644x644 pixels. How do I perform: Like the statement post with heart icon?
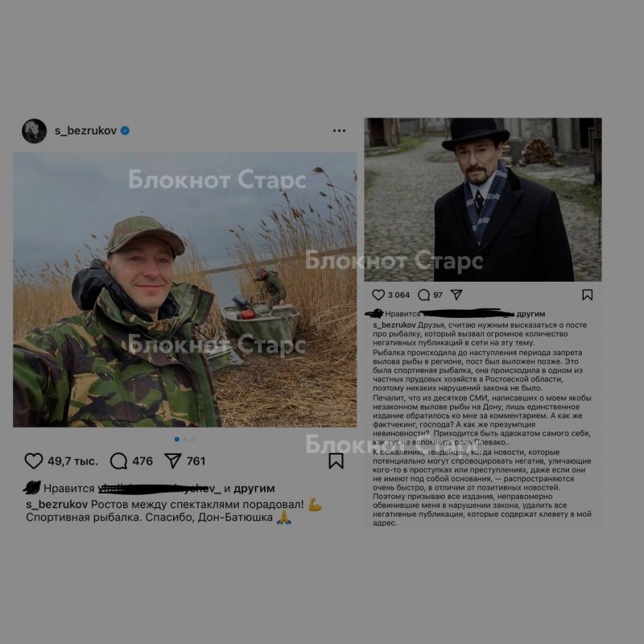[378, 295]
